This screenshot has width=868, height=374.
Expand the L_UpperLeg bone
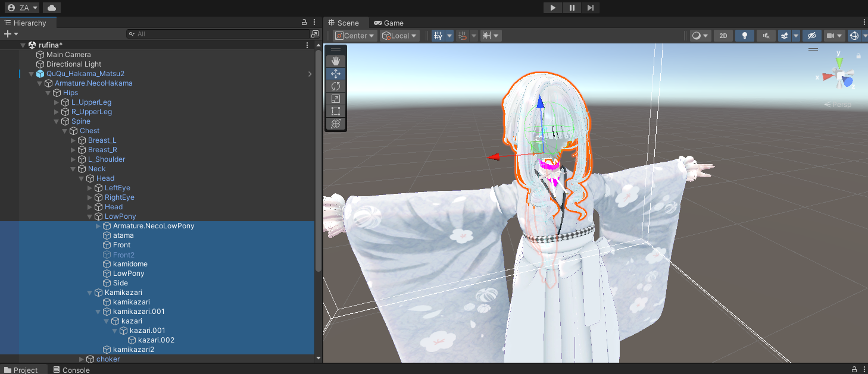pyautogui.click(x=57, y=102)
